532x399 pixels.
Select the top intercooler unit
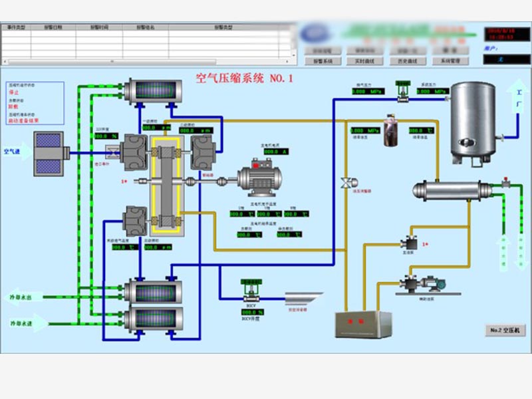click(152, 91)
